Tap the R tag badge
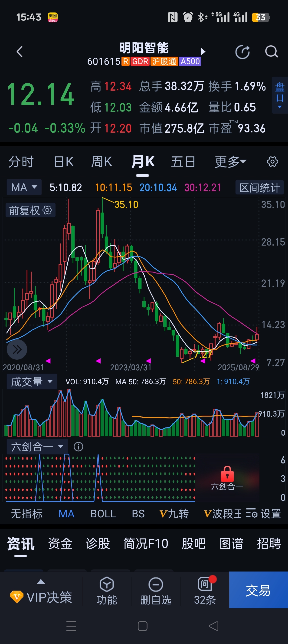This screenshot has width=288, height=644. (125, 61)
